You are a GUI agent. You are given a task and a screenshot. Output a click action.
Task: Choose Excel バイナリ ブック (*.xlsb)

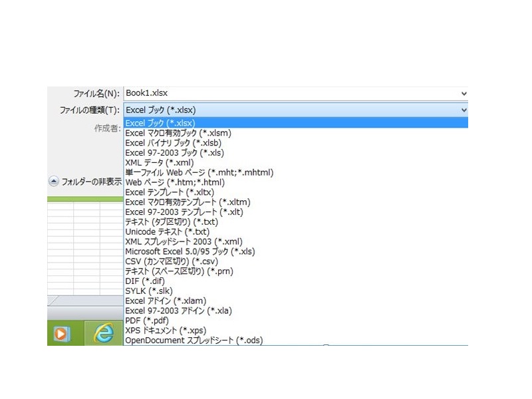173,143
